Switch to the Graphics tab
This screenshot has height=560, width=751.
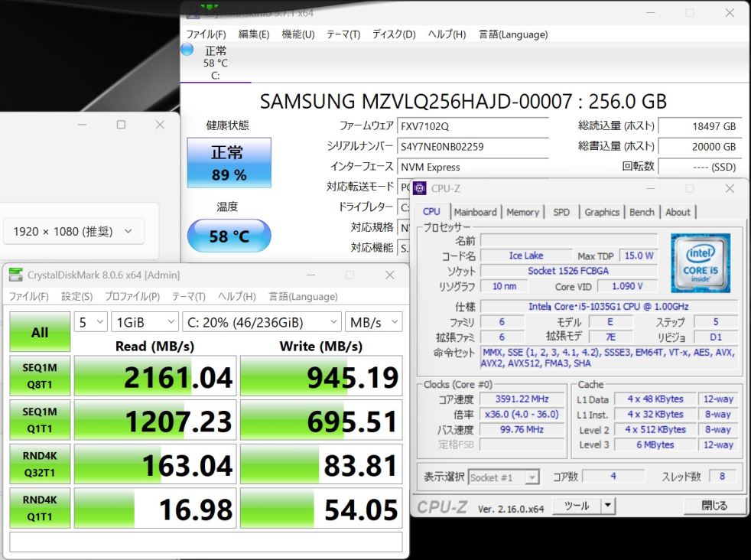(x=602, y=212)
